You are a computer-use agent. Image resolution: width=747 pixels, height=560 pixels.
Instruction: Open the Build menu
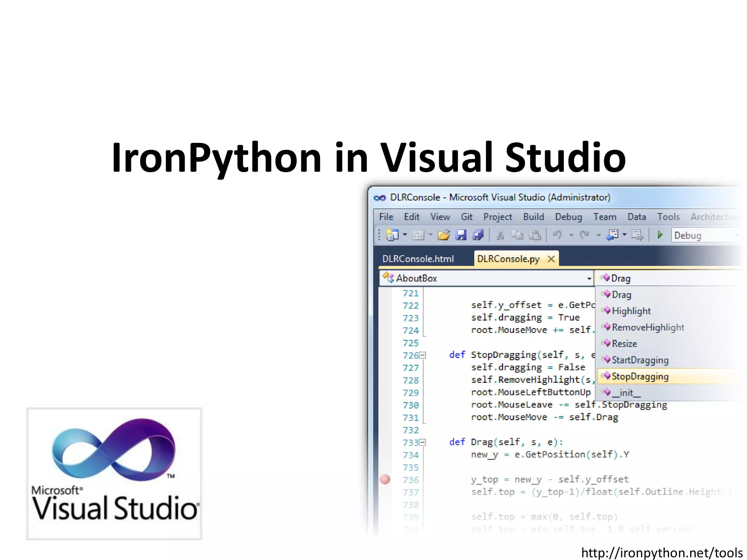[x=533, y=217]
